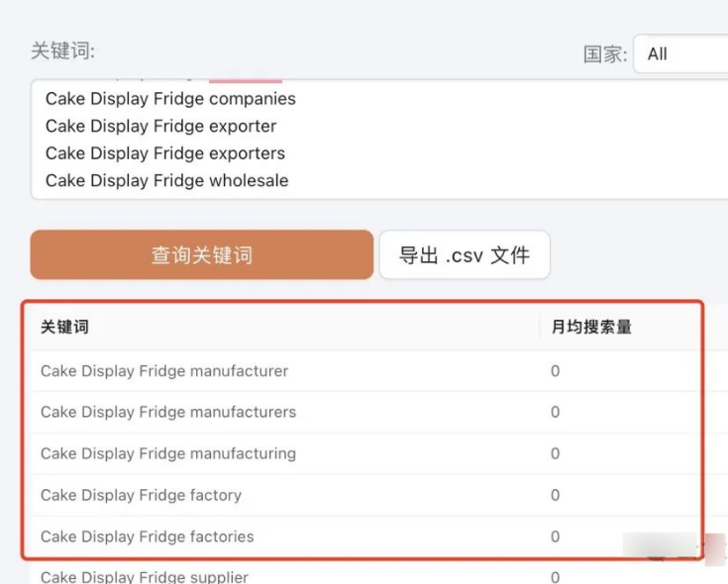The width and height of the screenshot is (728, 584).
Task: Choose the 'Cake Display Fridge factory' result row
Action: (x=141, y=495)
